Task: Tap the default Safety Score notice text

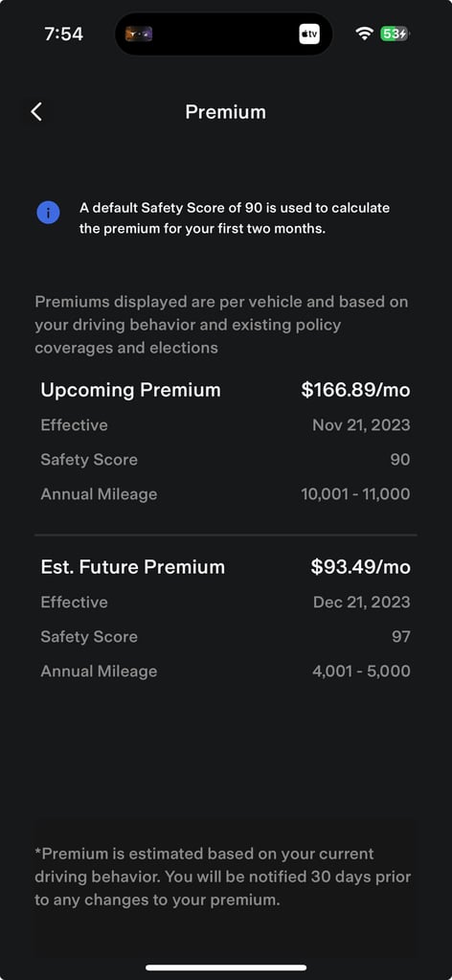Action: (x=235, y=217)
